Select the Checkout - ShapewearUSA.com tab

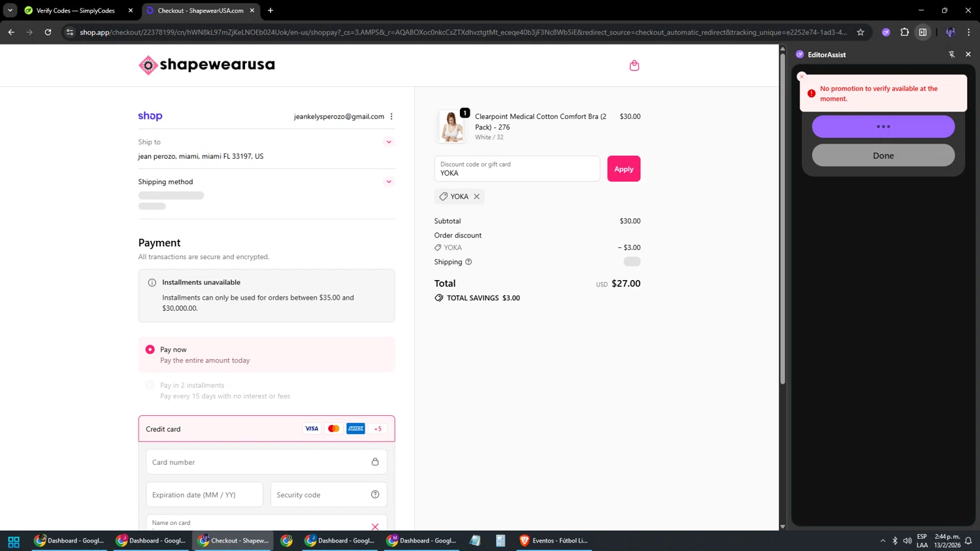point(200,10)
